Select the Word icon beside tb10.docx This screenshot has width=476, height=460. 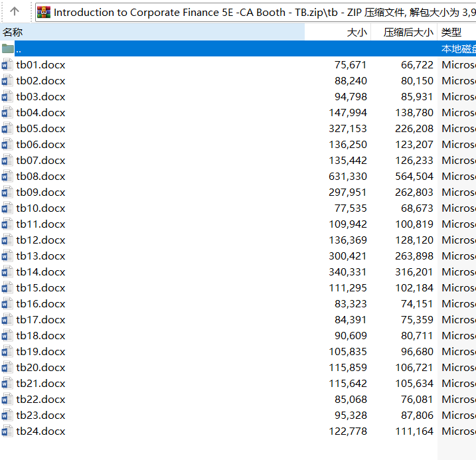tap(7, 208)
